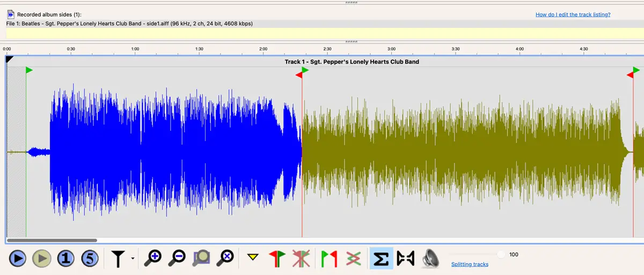Screen dimensions: 644x275
Task: Click the circled number 1 icon
Action: pos(65,258)
